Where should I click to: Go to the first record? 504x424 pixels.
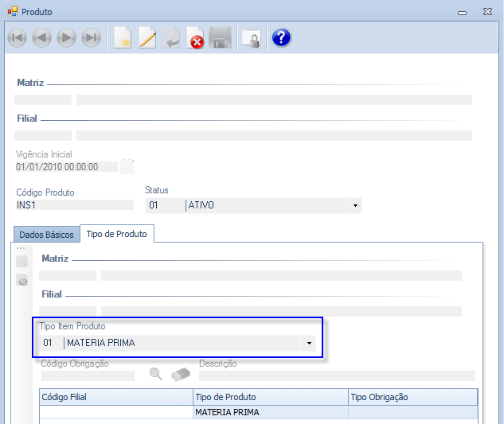point(17,38)
